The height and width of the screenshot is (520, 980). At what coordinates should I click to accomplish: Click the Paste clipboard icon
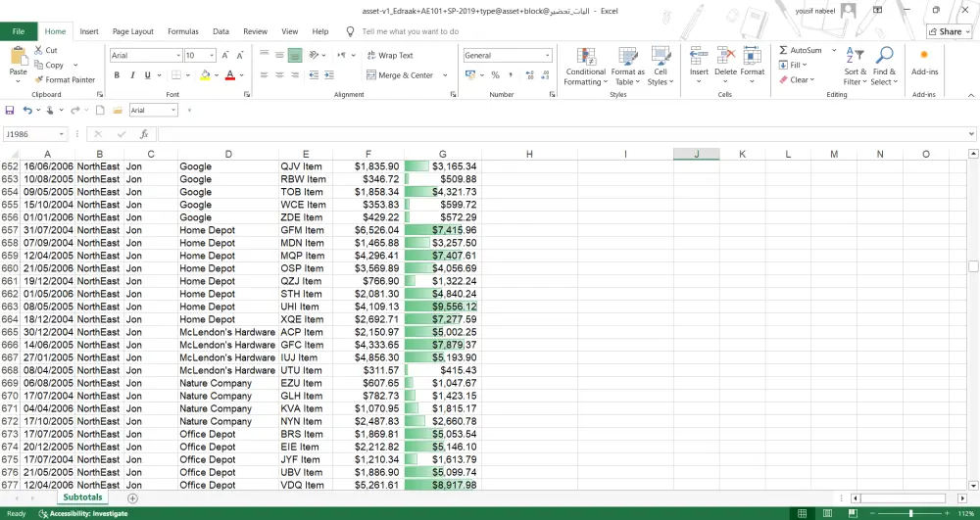tap(18, 56)
